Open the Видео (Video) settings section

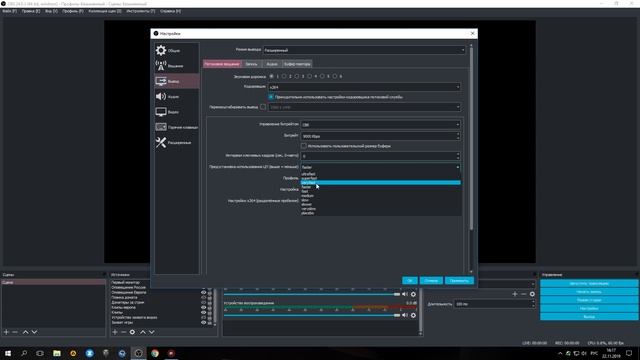click(x=176, y=111)
